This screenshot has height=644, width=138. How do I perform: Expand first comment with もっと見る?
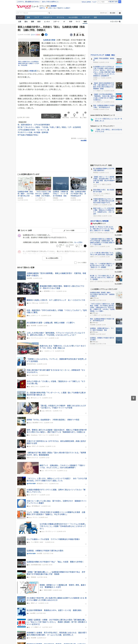[78, 242]
